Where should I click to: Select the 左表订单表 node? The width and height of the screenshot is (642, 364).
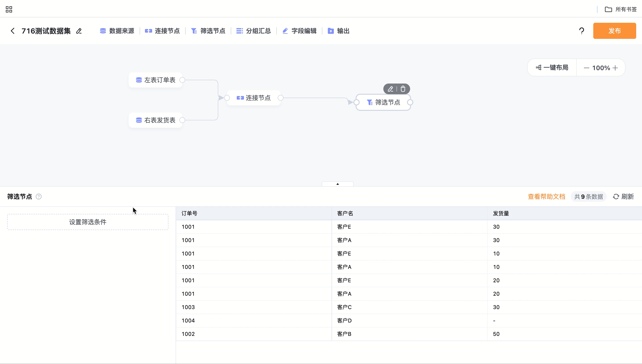155,80
